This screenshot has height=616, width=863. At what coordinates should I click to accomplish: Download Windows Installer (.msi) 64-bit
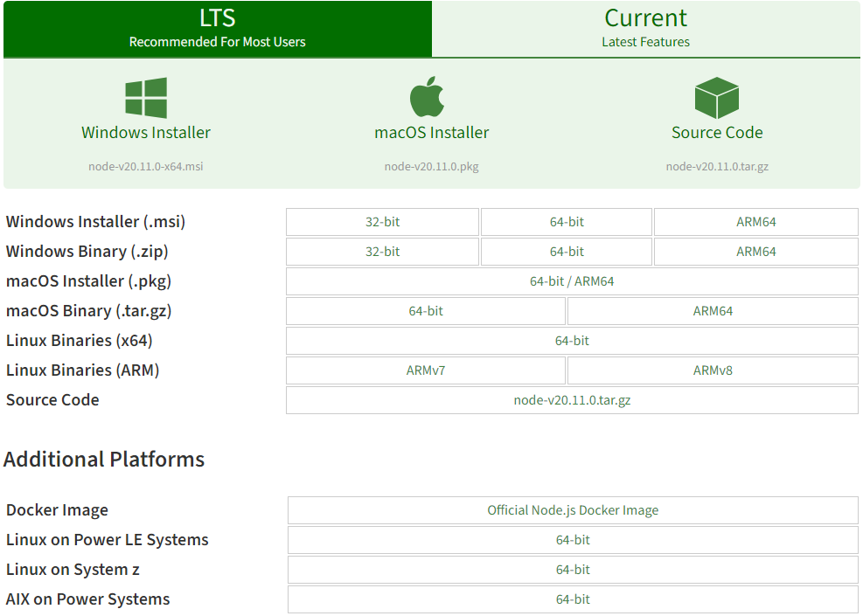click(567, 222)
